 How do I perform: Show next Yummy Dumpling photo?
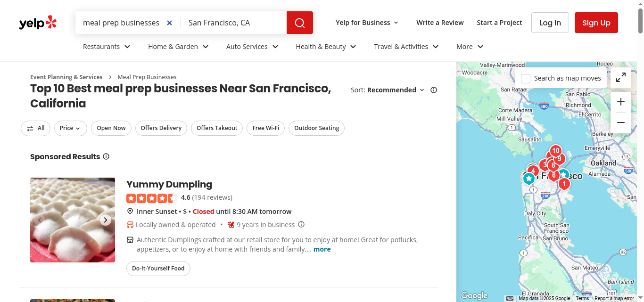106,220
